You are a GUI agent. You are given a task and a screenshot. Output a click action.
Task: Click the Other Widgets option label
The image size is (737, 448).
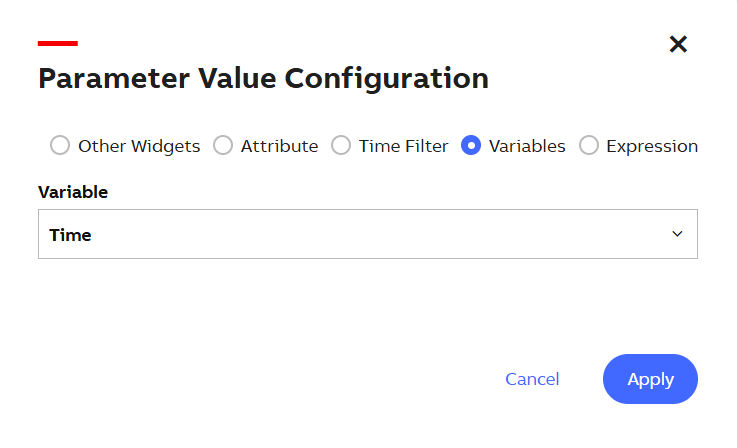[x=139, y=146]
